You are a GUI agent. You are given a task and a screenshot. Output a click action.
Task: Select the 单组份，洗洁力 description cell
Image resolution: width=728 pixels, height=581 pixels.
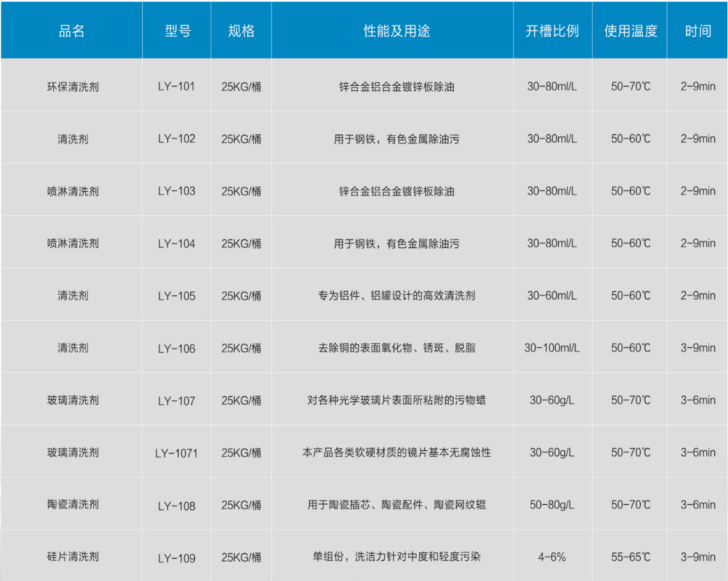click(396, 557)
